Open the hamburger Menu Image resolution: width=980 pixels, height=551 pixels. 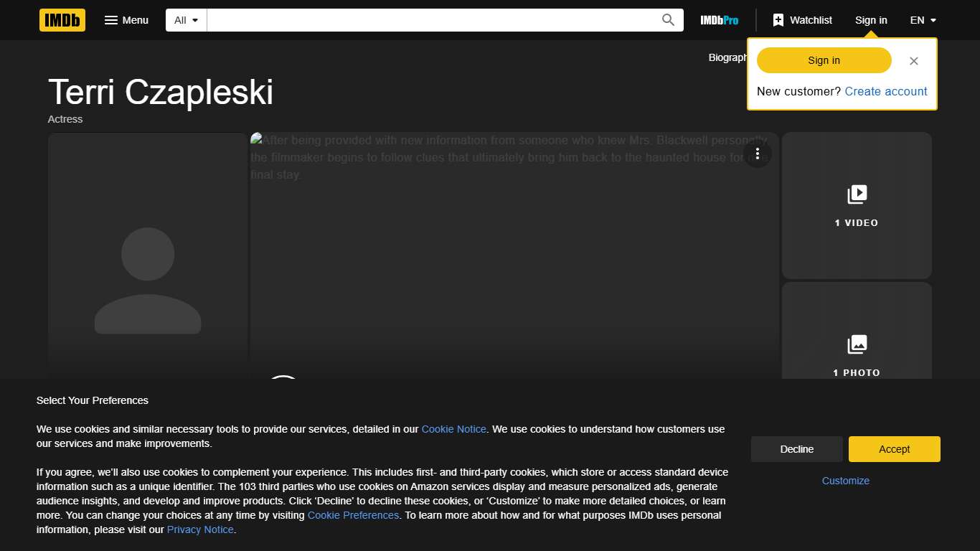[x=126, y=20]
